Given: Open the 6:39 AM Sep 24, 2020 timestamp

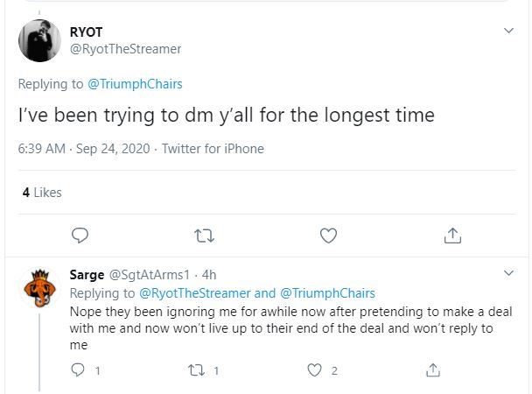Looking at the screenshot, I should pos(84,149).
